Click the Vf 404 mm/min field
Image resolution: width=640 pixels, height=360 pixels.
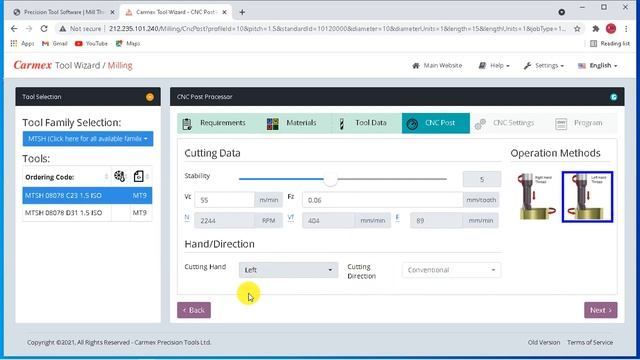(x=329, y=220)
